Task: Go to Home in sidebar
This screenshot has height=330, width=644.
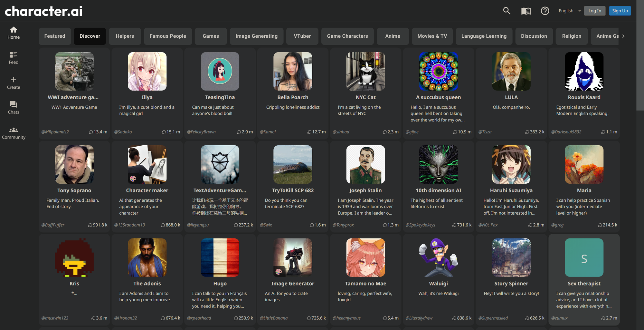Action: 14,33
